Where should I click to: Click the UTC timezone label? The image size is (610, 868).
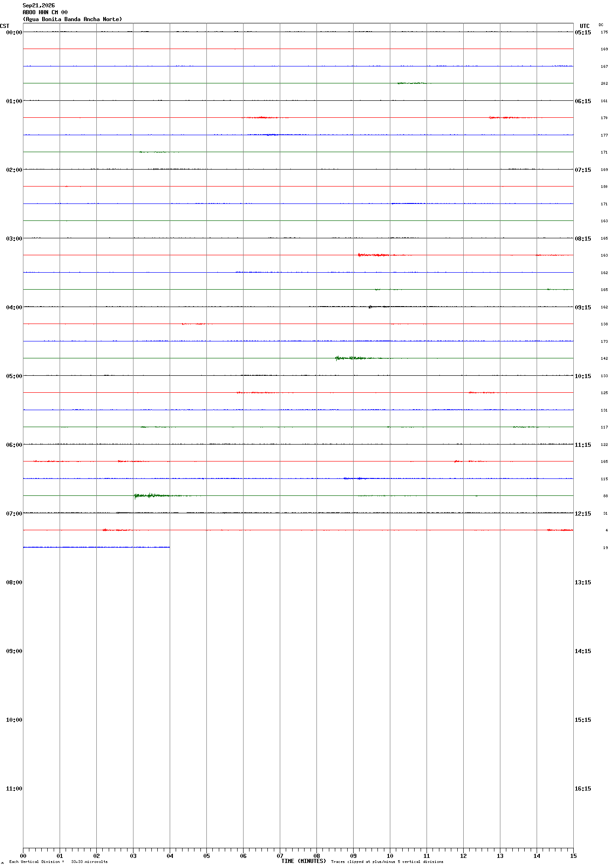584,26
